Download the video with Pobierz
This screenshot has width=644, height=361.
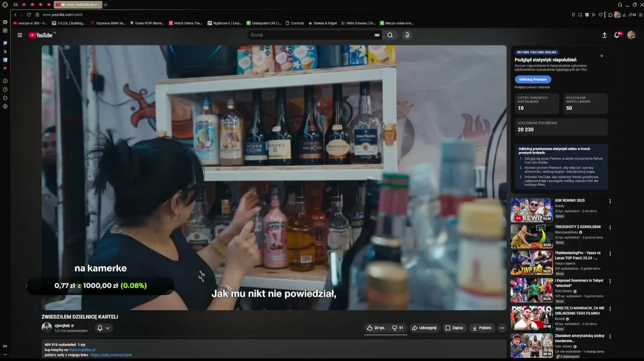click(482, 328)
